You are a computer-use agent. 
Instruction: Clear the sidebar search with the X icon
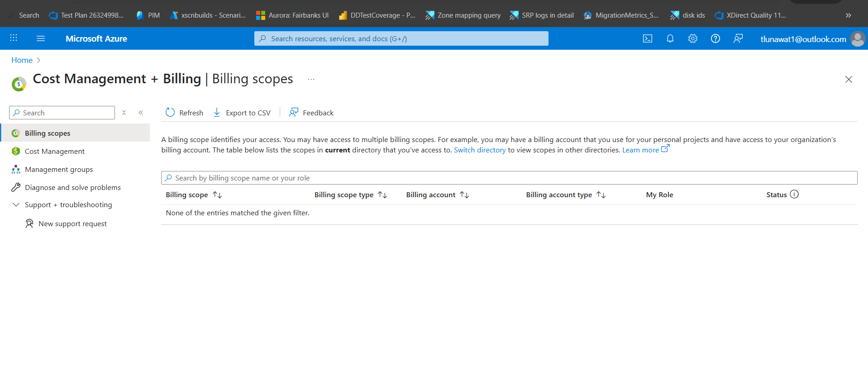pyautogui.click(x=124, y=113)
